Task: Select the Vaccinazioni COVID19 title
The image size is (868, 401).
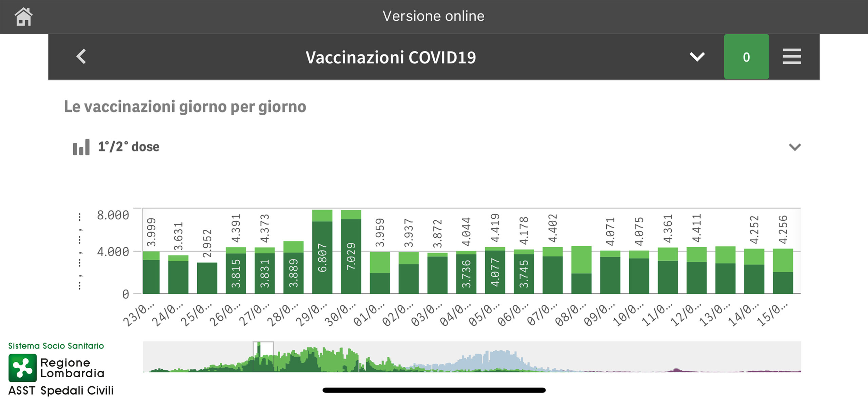Action: tap(391, 57)
